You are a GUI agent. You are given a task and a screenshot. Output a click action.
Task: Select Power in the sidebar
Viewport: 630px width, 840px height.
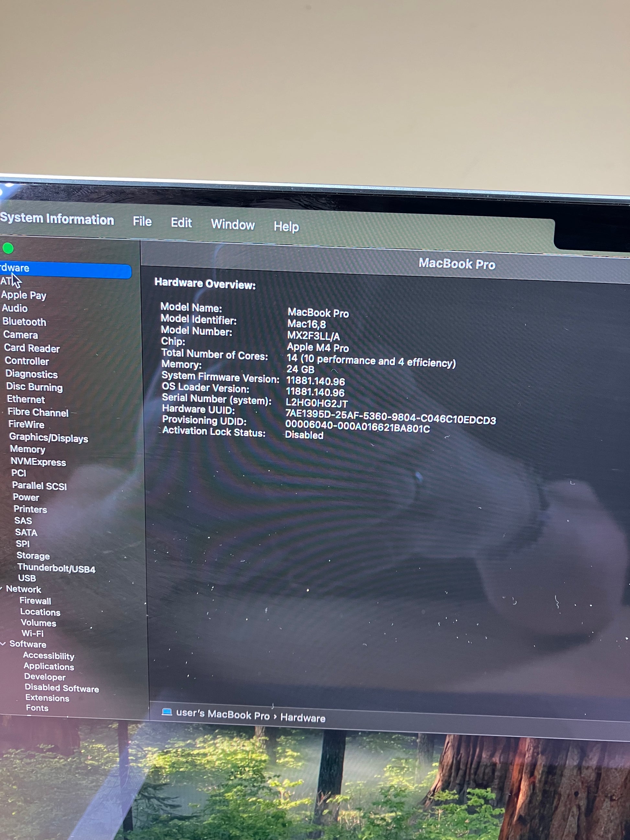pos(26,497)
